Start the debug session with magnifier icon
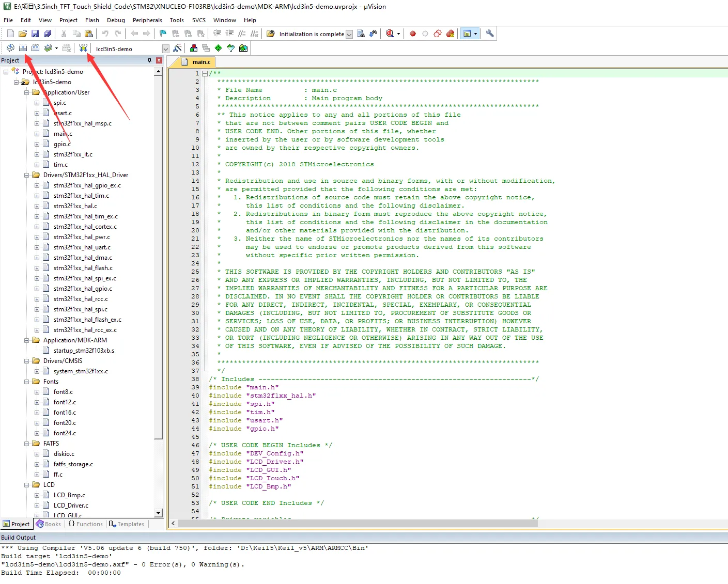The height and width of the screenshot is (584, 728). tap(390, 34)
